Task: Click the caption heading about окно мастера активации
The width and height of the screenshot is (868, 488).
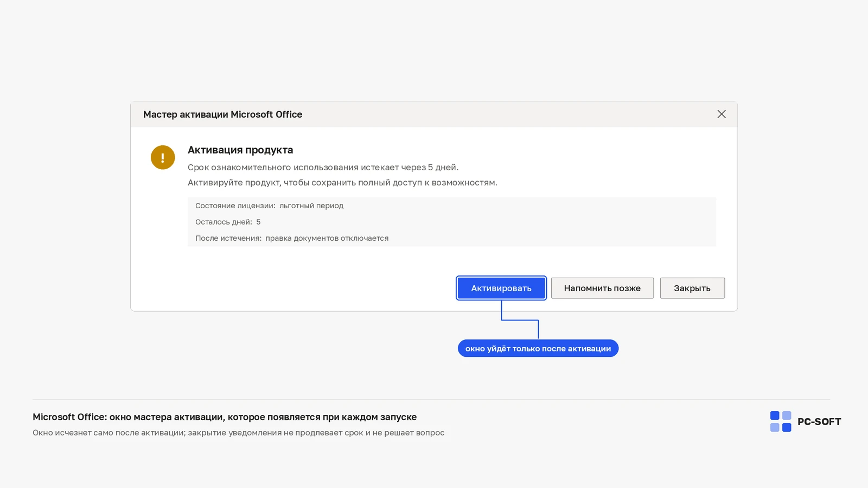Action: (225, 417)
